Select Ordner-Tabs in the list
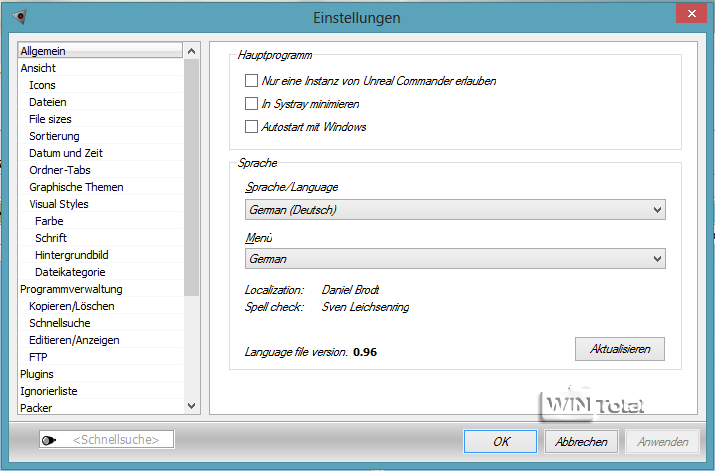Viewport: 715px width, 471px height. pyautogui.click(x=100, y=170)
